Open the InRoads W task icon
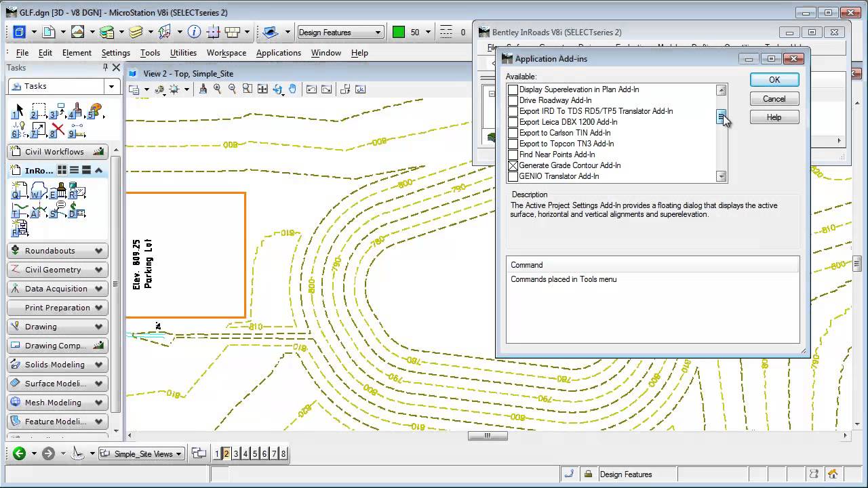 click(x=39, y=192)
